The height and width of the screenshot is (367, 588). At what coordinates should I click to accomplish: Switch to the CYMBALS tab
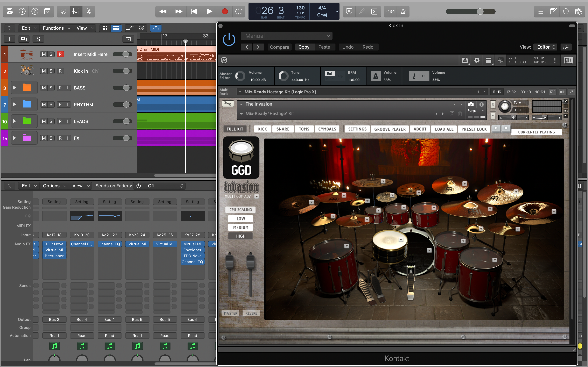tap(327, 129)
